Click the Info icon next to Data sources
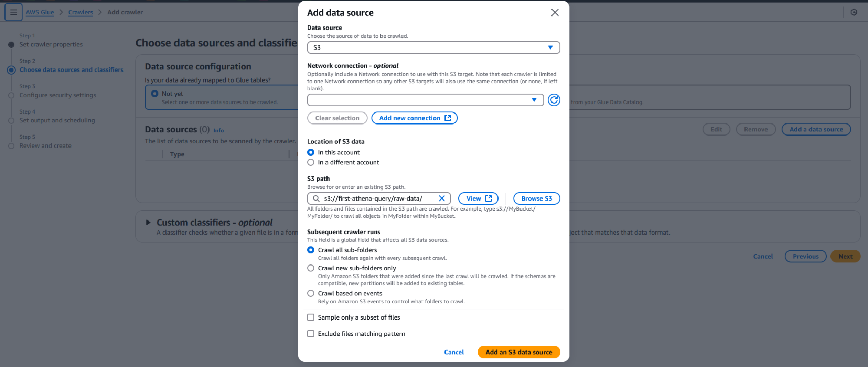 tap(218, 130)
